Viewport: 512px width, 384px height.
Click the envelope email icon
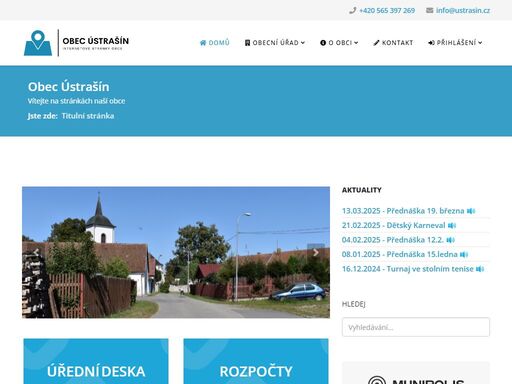[429, 11]
